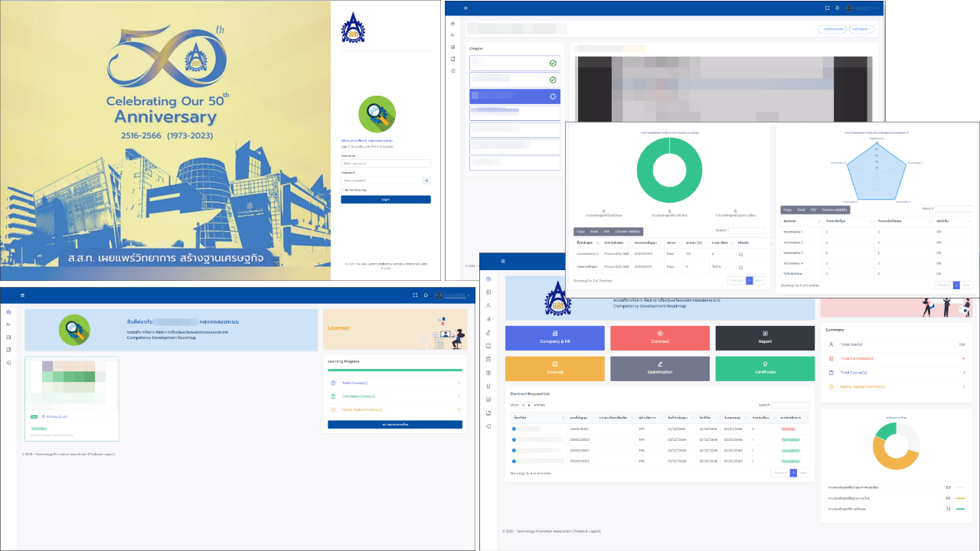
Task: Click the PDF export tab above course table
Action: 606,231
